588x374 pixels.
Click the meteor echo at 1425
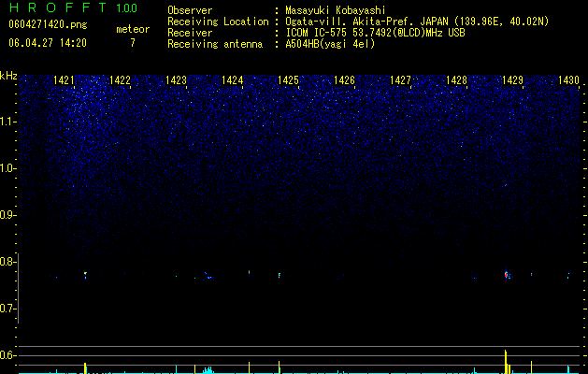[x=280, y=275]
